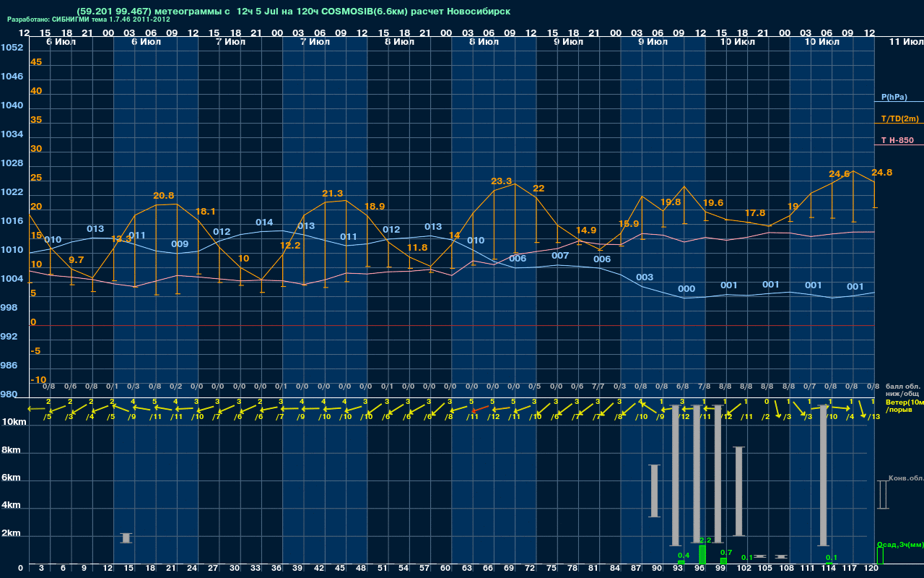924x578 pixels.
Task: Click the 10km altitude axis label
Action: (x=12, y=421)
